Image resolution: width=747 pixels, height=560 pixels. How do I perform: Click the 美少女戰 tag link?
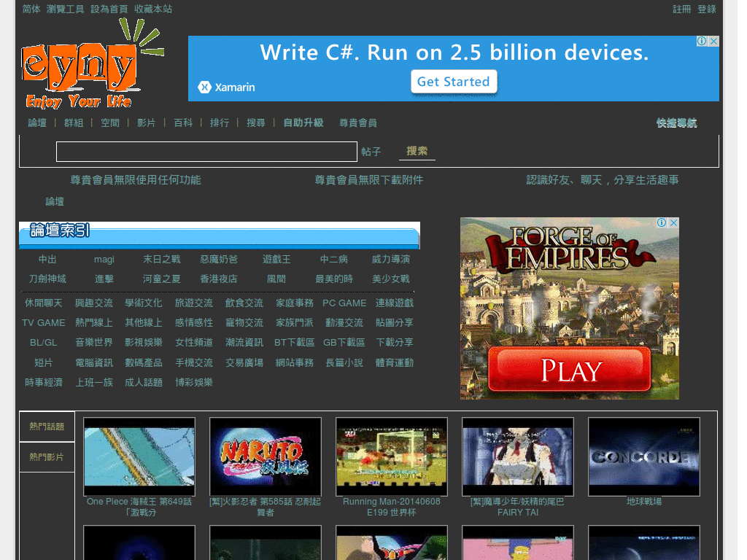click(x=391, y=279)
